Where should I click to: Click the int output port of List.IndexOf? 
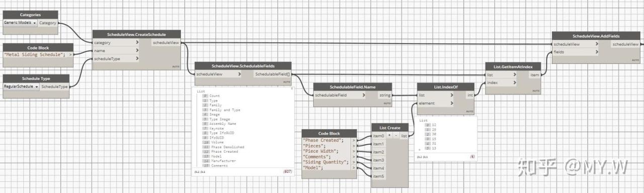[470, 95]
